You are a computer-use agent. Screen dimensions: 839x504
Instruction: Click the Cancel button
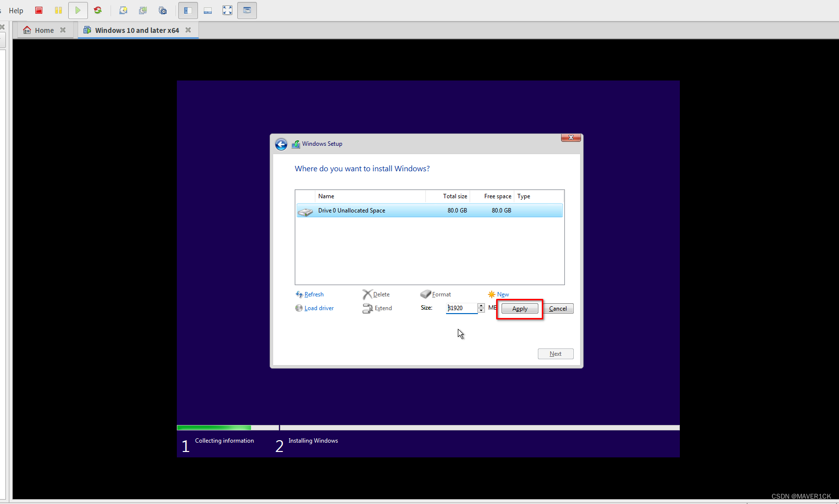[x=558, y=309]
